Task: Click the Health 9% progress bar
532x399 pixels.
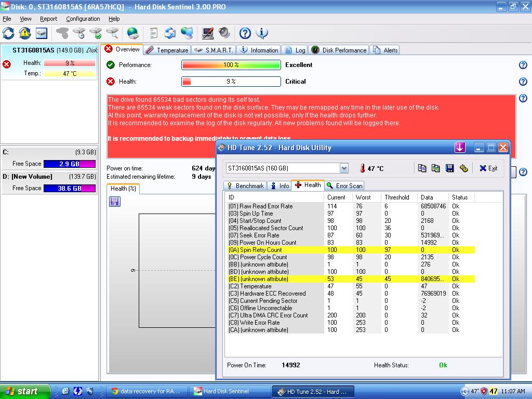Action: click(231, 82)
